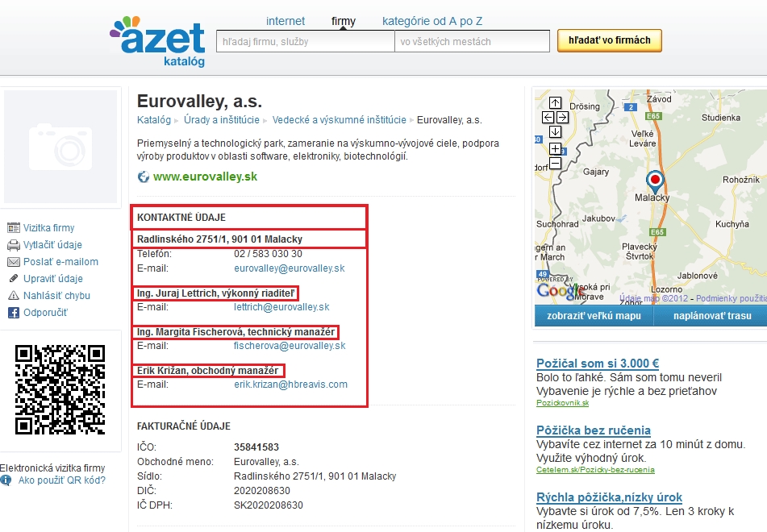Click the IČO number 35841583
This screenshot has height=532, width=767.
click(256, 447)
